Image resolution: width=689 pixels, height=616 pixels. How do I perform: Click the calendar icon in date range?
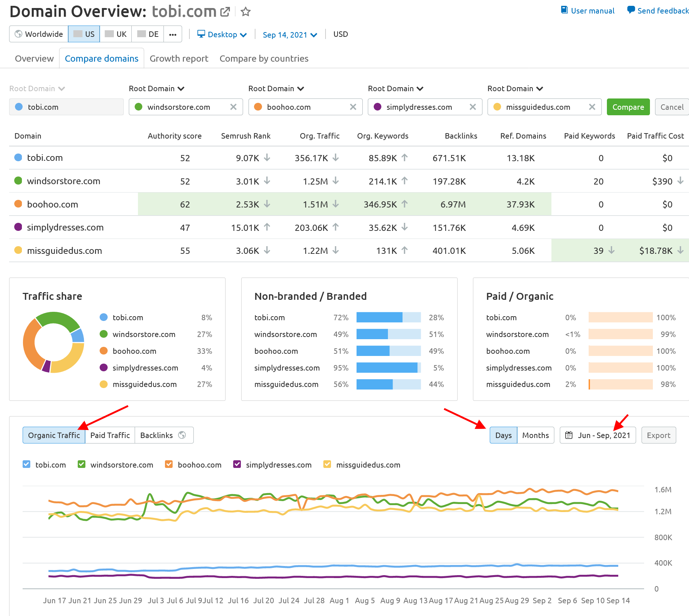(569, 435)
